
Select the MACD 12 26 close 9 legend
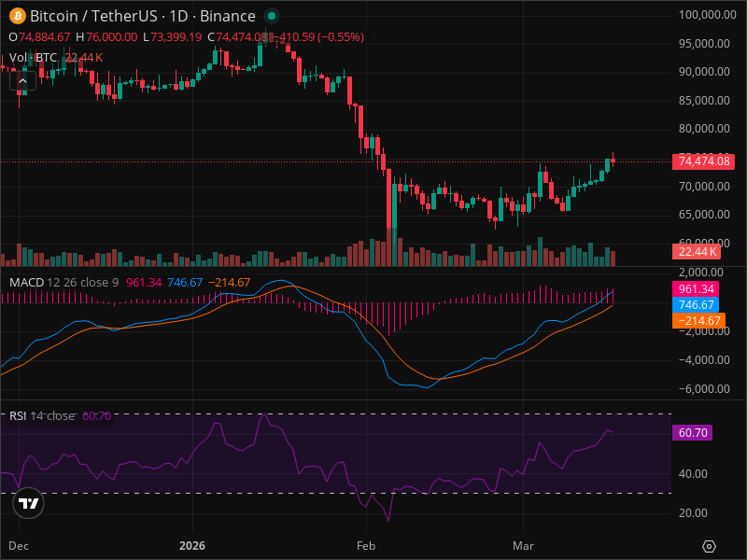[x=63, y=283]
